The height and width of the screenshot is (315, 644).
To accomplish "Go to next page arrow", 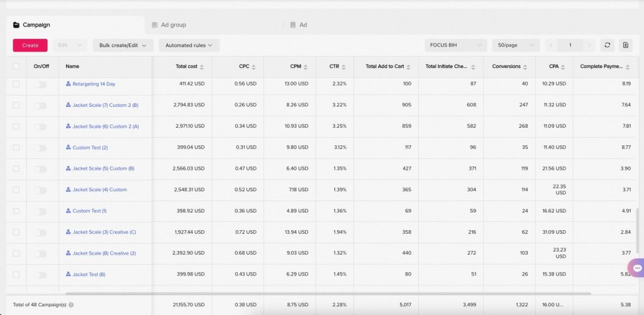I will click(x=589, y=45).
